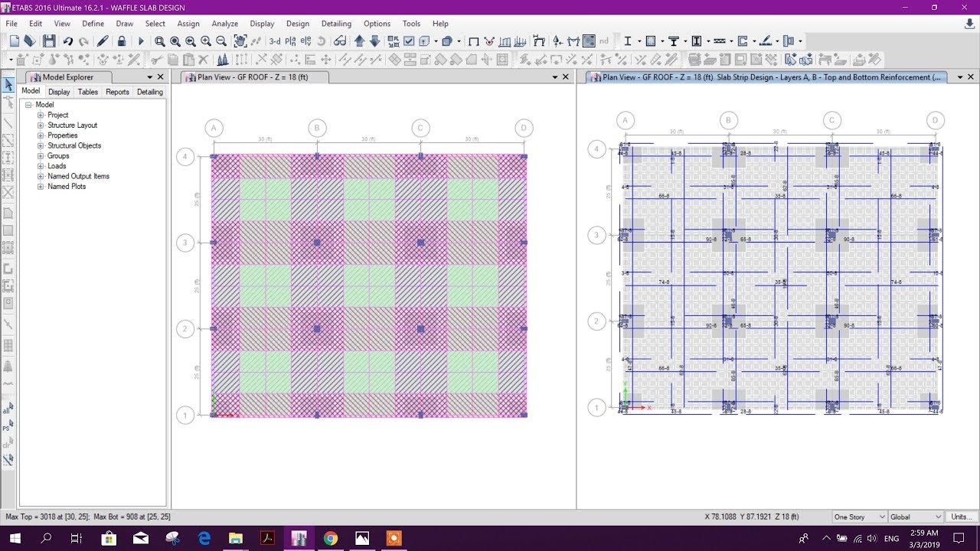Screen dimensions: 980x551
Task: Open Chrome from the taskbar
Action: (x=330, y=539)
